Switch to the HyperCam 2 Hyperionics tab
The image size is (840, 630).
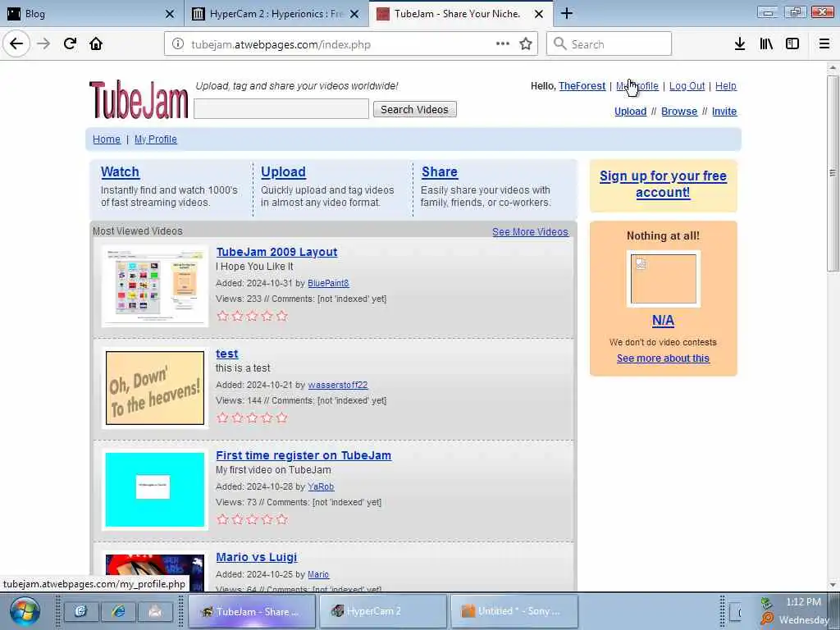click(x=276, y=14)
